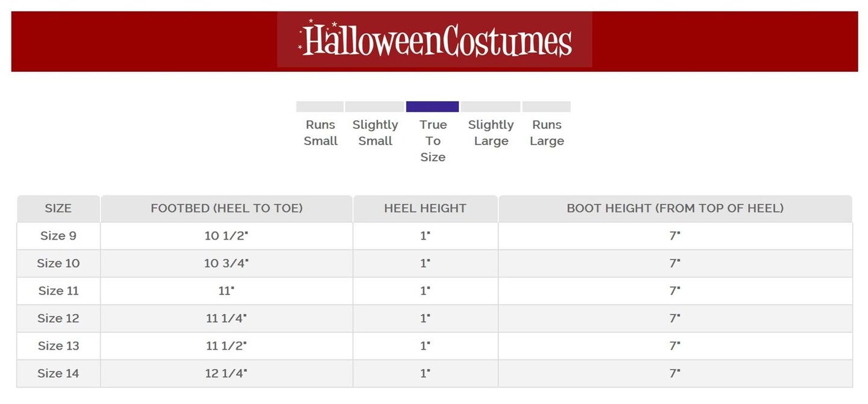Click the 10 1/2" footbed cell
Viewport: 868px width, 404px height.
pyautogui.click(x=227, y=236)
